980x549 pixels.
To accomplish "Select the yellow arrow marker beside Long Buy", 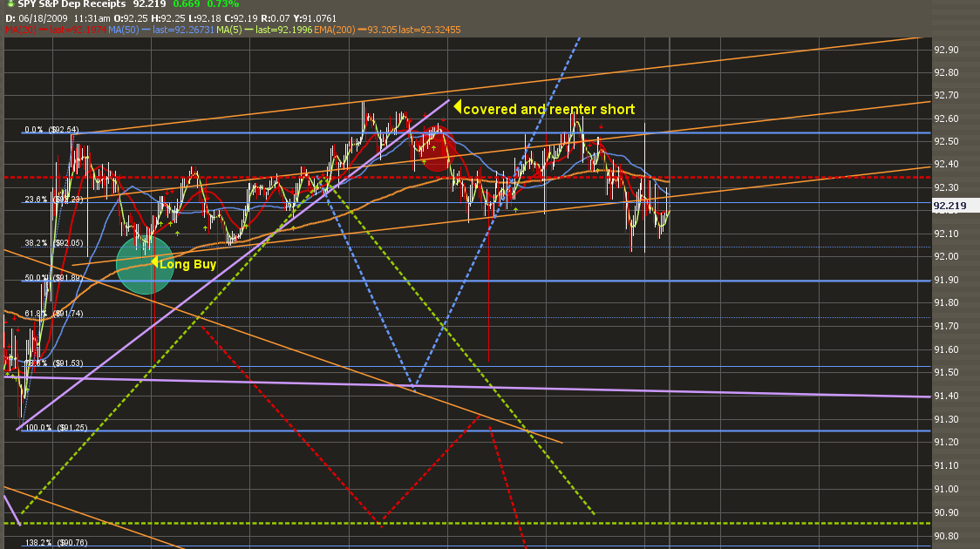I will [154, 263].
